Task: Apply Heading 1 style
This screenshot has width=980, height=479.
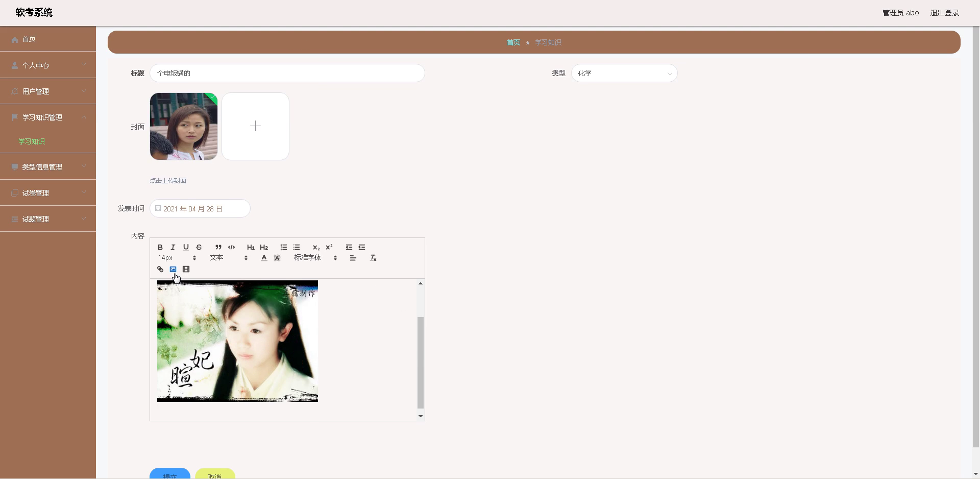Action: click(251, 247)
